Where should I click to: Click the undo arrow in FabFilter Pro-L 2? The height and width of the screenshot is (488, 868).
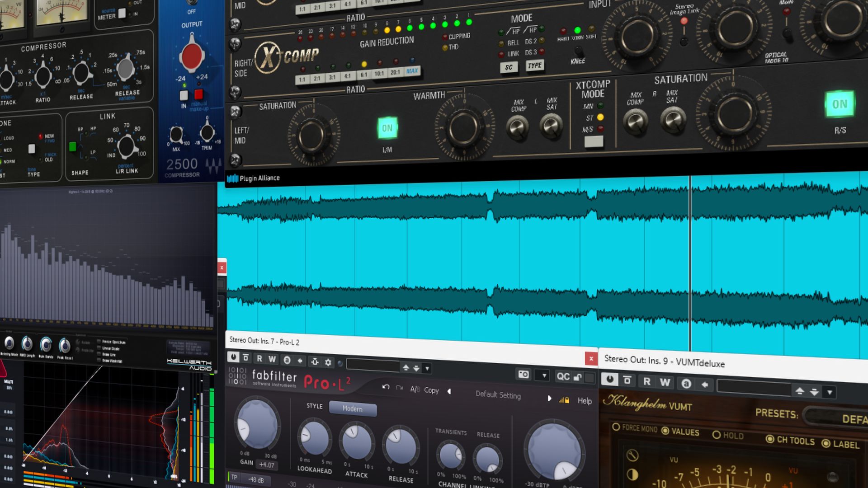point(386,387)
